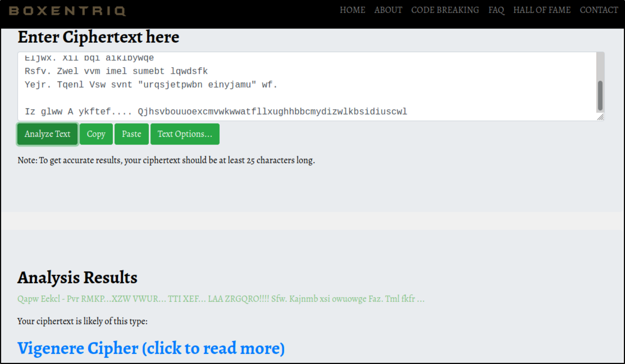The height and width of the screenshot is (364, 625).
Task: Copy the ciphertext with Copy button
Action: (x=96, y=134)
